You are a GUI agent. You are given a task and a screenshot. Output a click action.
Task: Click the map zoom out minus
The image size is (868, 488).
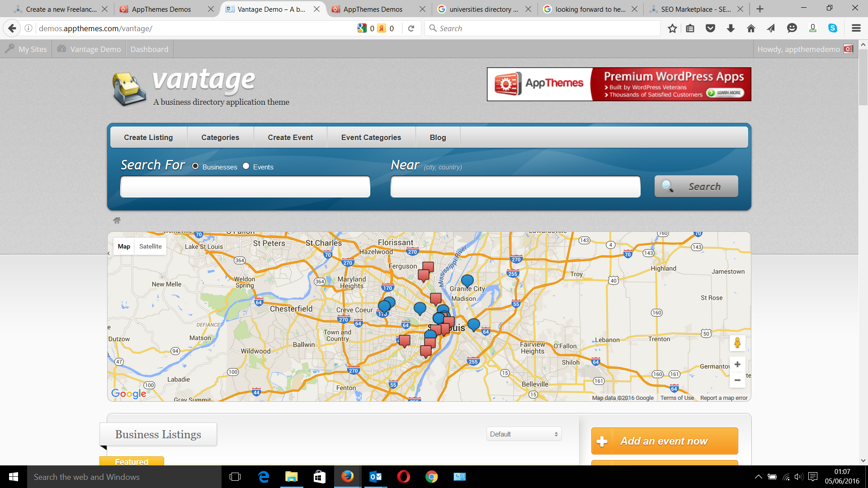[x=737, y=380]
